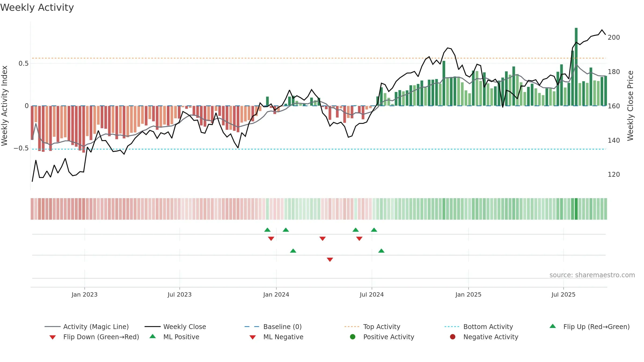
Task: Click the Jul 2024 axis label
Action: click(x=372, y=295)
